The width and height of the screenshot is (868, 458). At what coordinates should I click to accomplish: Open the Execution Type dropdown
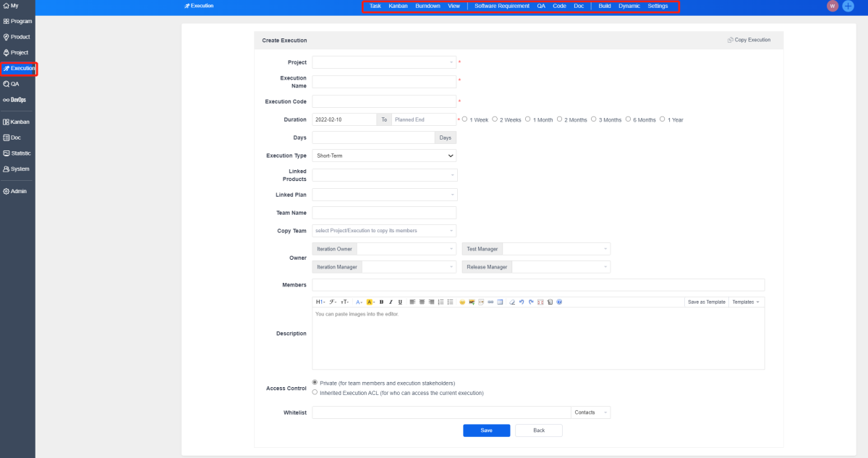tap(384, 156)
